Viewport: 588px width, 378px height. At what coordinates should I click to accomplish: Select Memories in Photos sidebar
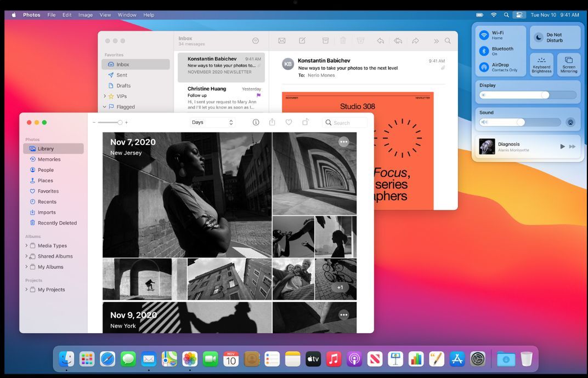[x=49, y=159]
